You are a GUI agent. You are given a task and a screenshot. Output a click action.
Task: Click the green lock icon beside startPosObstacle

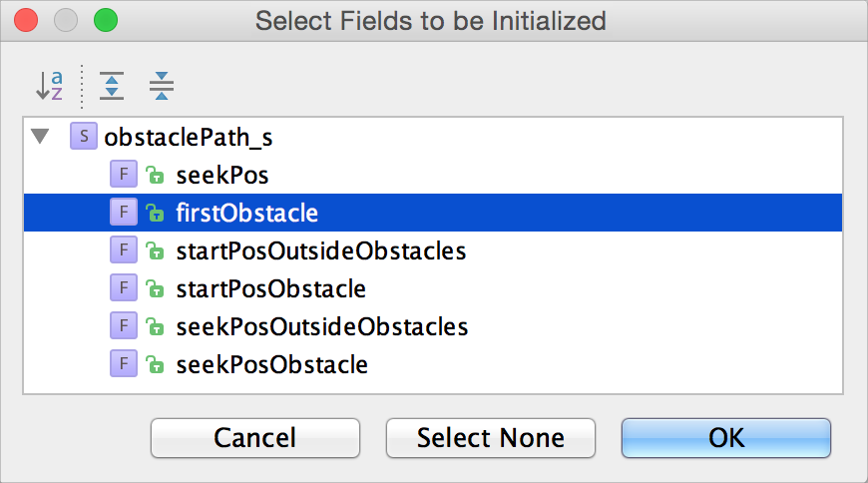click(x=155, y=288)
